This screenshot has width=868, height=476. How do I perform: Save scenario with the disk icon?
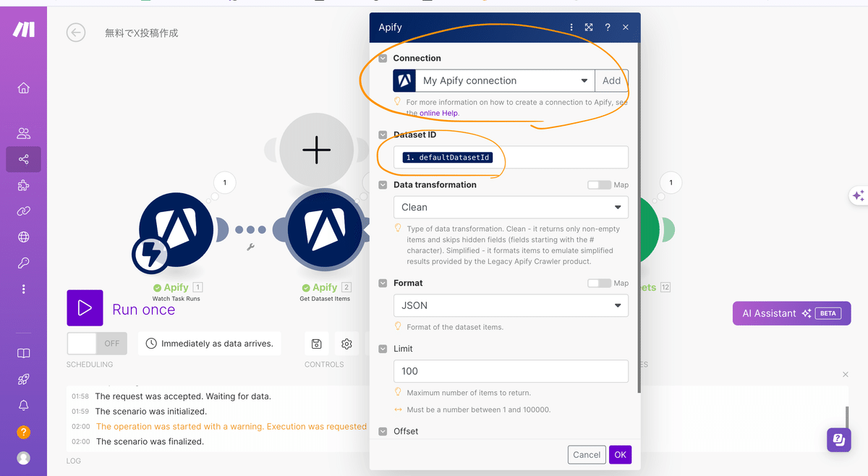click(316, 344)
